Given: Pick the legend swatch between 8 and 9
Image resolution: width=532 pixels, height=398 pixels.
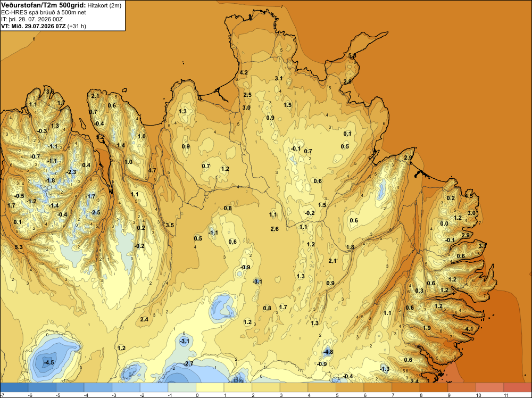Looking at the screenshot, I should coord(434,387).
